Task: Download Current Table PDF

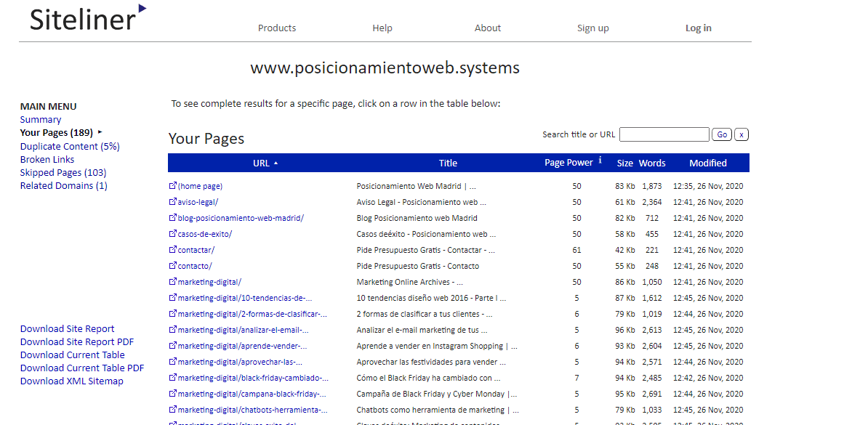Action: pyautogui.click(x=82, y=368)
